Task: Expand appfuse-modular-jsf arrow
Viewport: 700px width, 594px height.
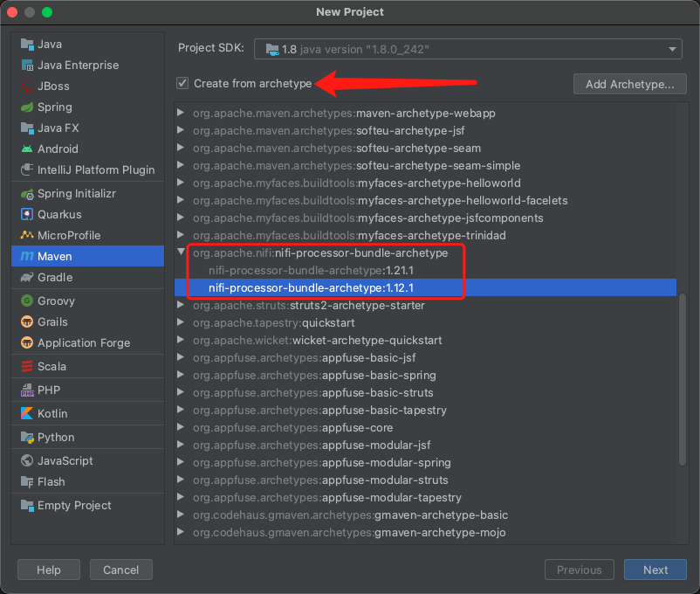Action: pos(181,445)
